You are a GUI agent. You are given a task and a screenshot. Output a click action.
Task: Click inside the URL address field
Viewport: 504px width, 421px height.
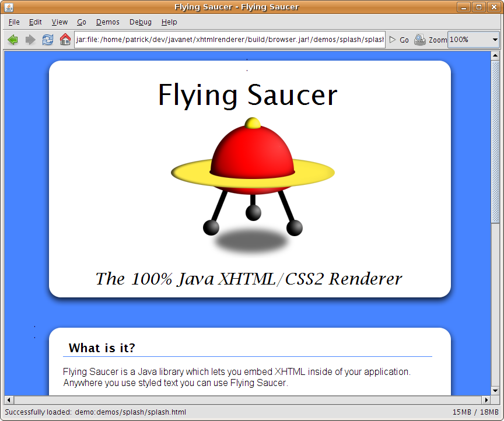pyautogui.click(x=230, y=40)
